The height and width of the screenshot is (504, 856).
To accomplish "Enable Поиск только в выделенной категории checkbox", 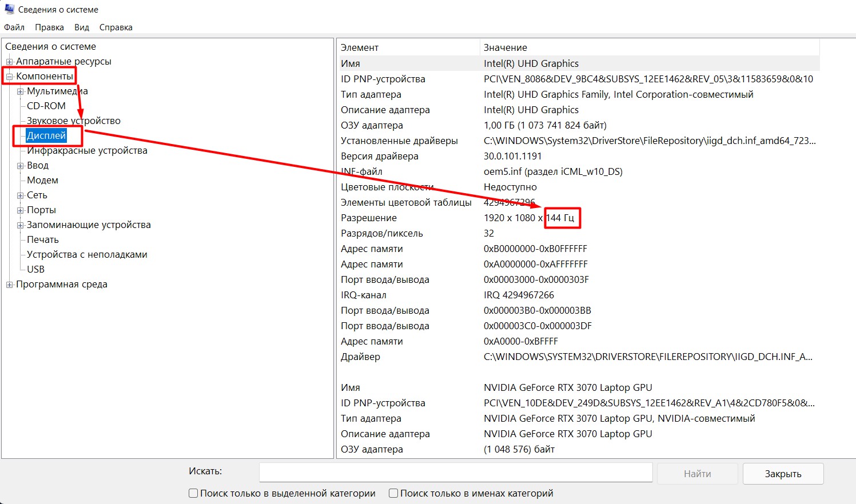I will (193, 493).
